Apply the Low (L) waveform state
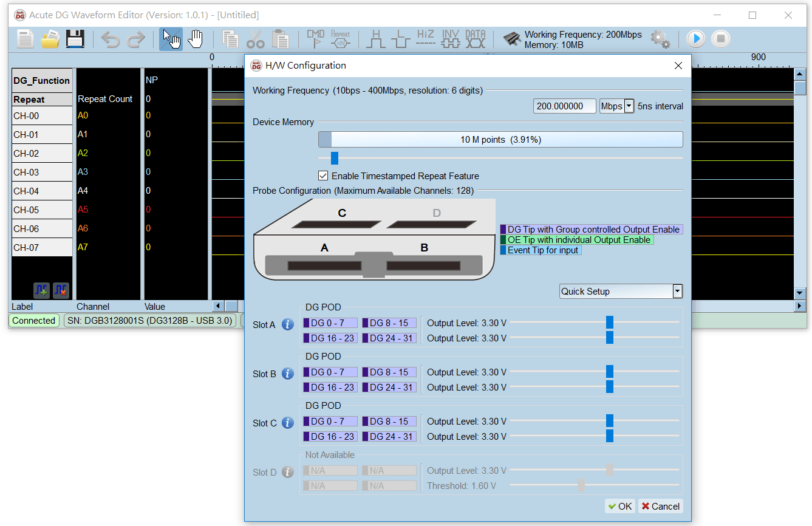The height and width of the screenshot is (526, 812). 400,38
